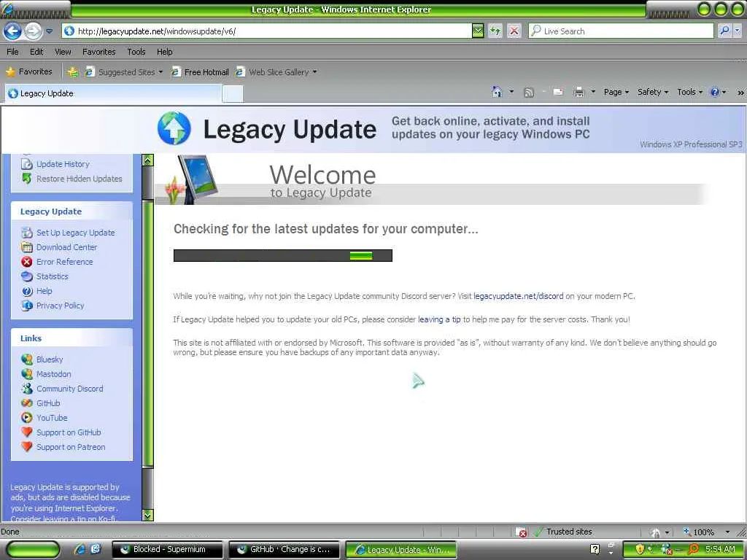747x560 pixels.
Task: Click the Statistics sidebar icon
Action: click(x=27, y=276)
